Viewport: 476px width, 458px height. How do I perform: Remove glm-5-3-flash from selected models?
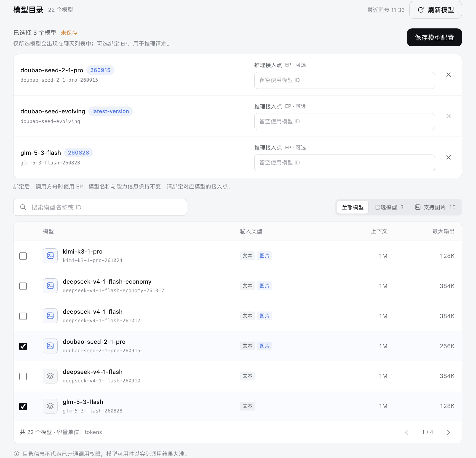448,158
